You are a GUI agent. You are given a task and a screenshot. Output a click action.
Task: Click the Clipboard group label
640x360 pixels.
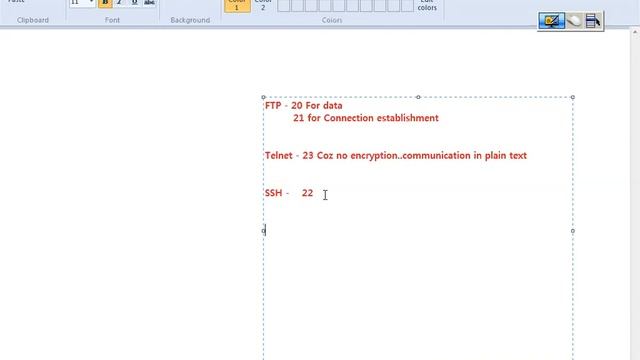[x=33, y=20]
